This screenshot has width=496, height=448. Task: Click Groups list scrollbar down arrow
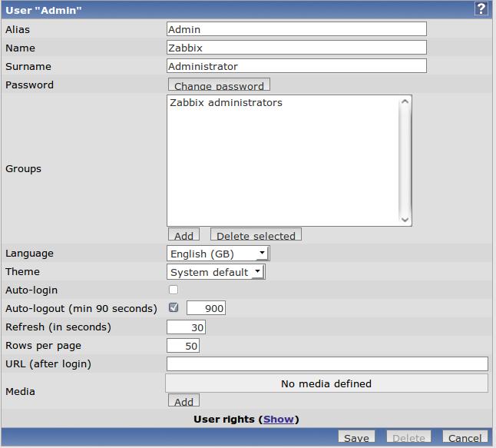405,220
